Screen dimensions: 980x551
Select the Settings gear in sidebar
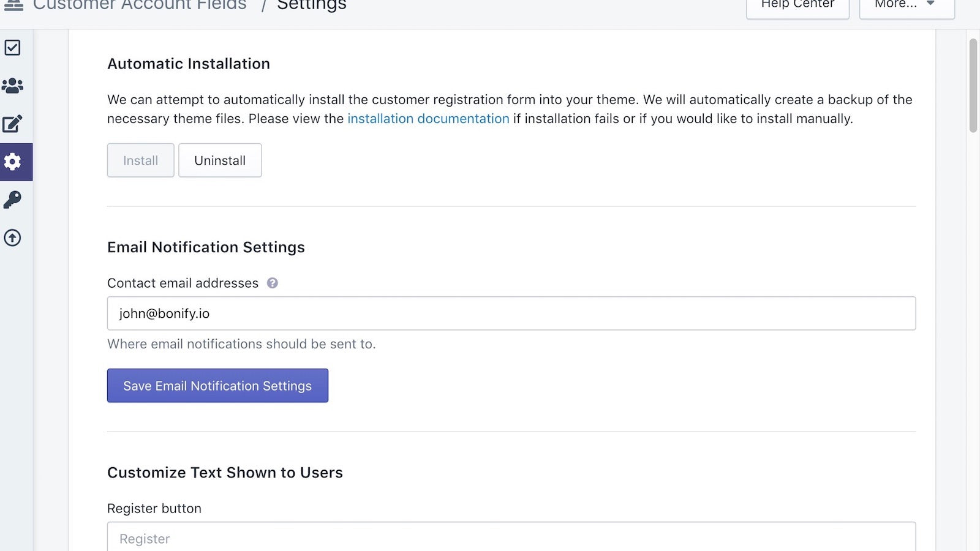click(13, 162)
